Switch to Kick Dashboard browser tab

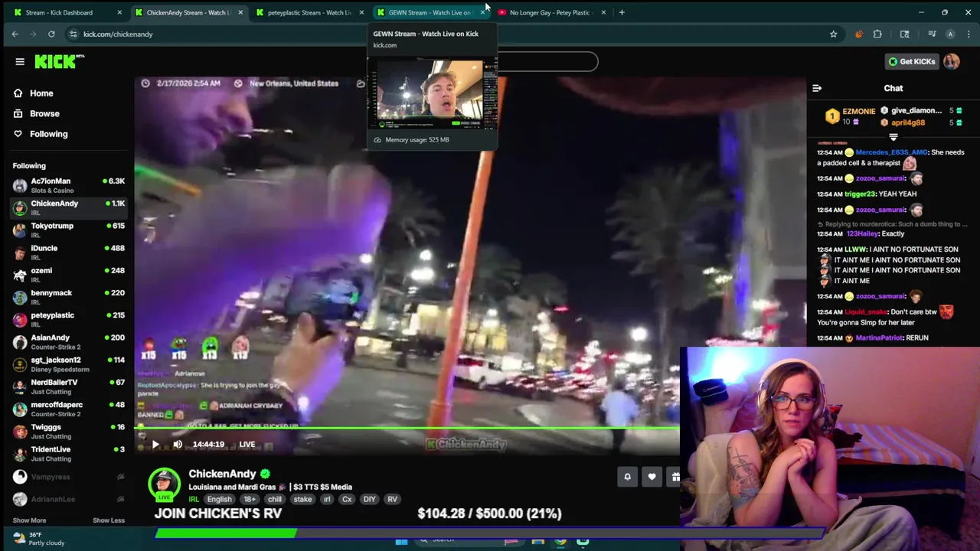click(67, 12)
